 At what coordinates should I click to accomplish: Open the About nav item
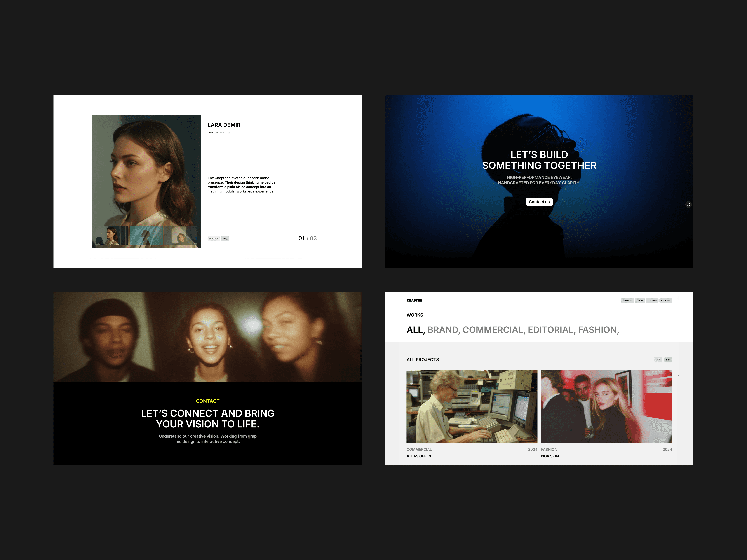click(640, 300)
